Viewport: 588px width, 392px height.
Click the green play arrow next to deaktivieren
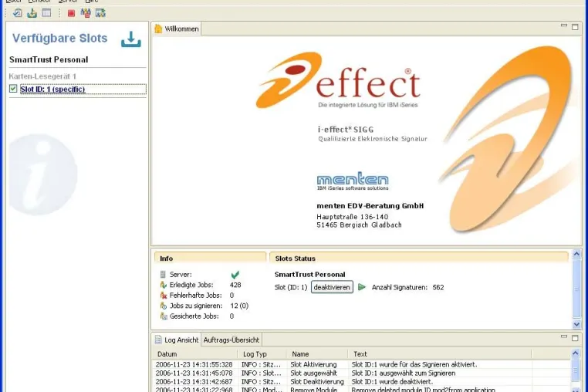[x=361, y=287]
